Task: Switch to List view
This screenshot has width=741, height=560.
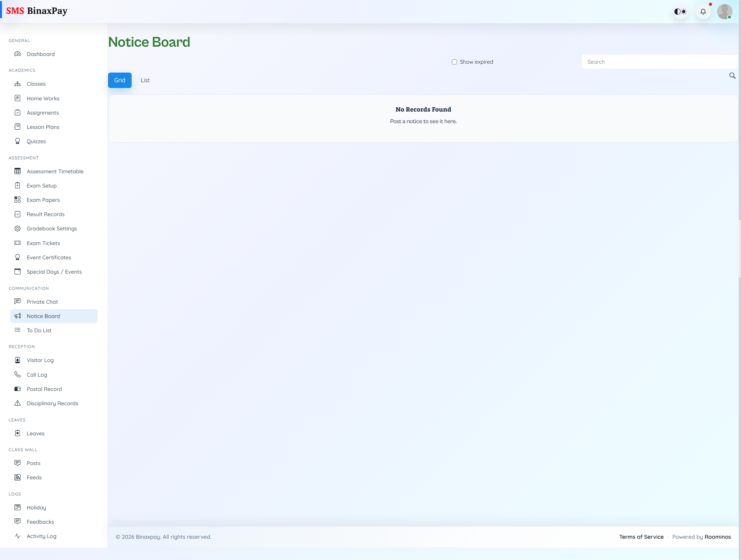Action: (x=145, y=80)
